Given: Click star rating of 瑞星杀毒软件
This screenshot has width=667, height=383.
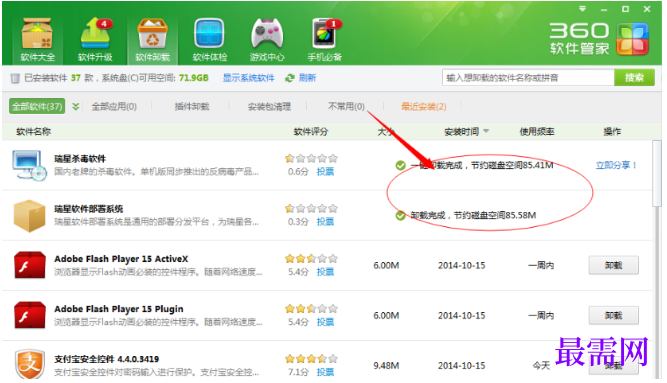Looking at the screenshot, I should point(311,159).
